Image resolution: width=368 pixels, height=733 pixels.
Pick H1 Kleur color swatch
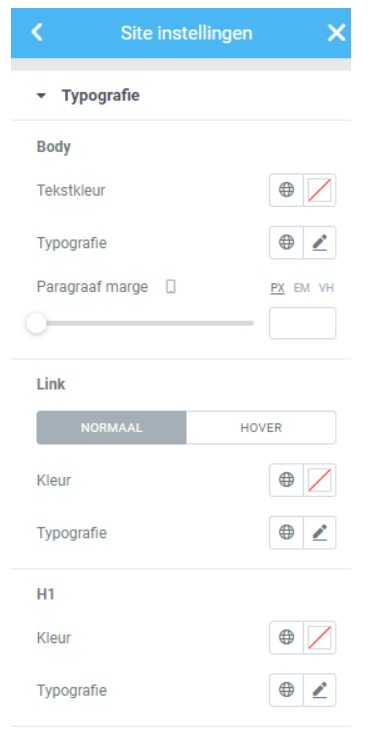click(320, 637)
